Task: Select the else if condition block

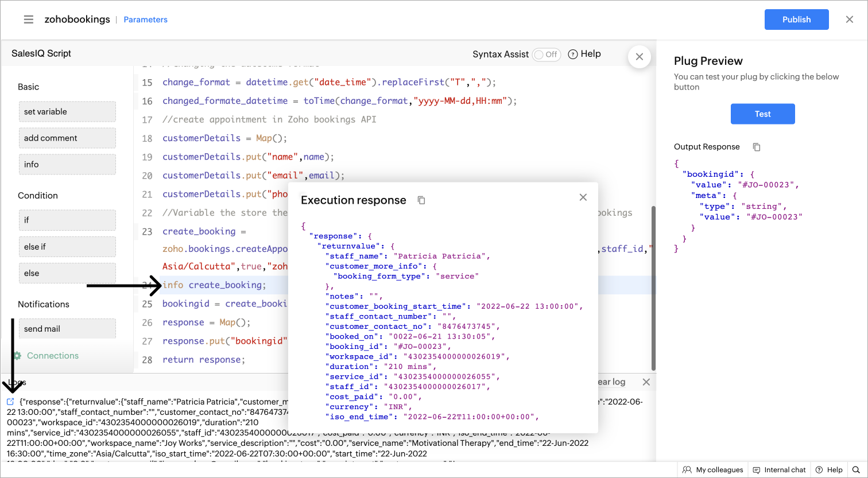Action: click(67, 247)
